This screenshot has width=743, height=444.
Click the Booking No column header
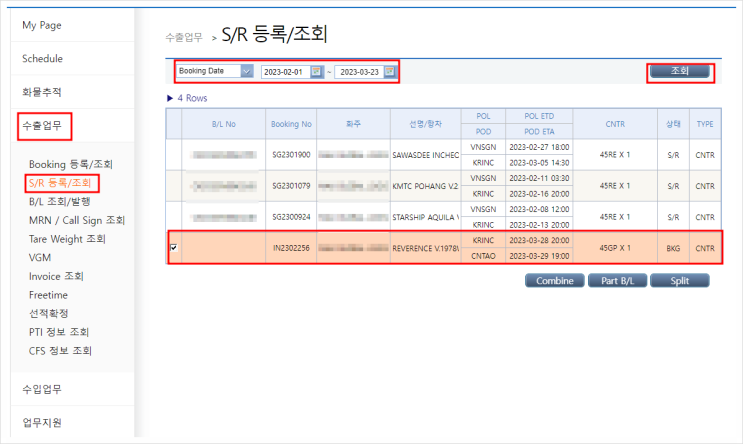[x=291, y=124]
